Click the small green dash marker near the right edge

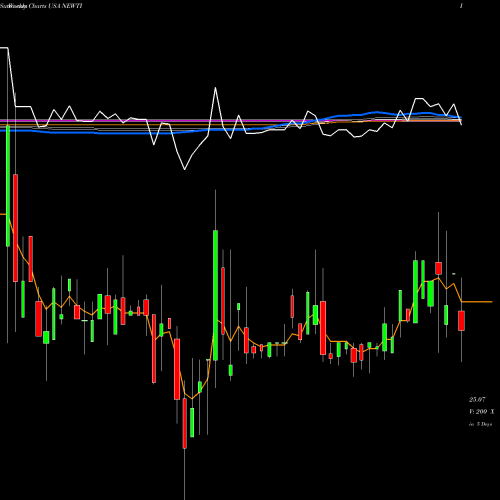click(454, 274)
